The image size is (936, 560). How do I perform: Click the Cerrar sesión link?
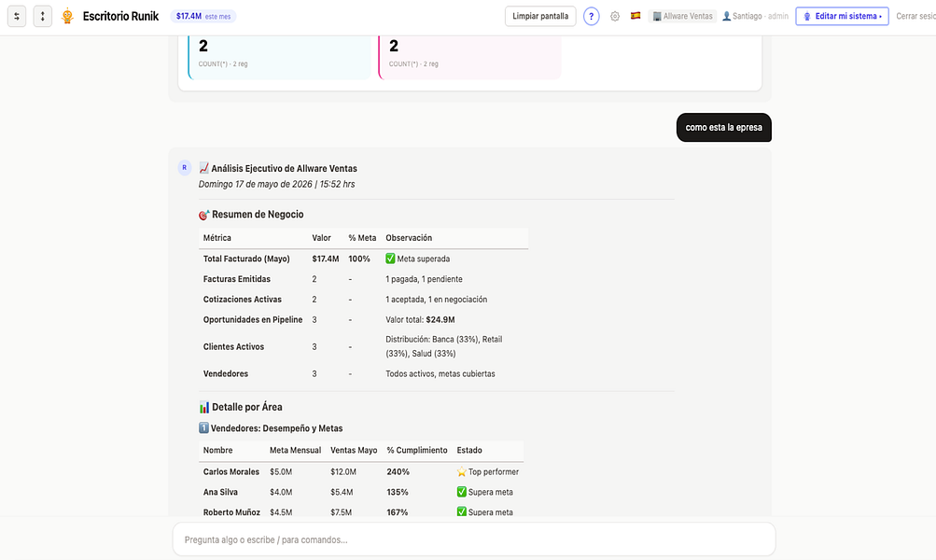click(915, 16)
